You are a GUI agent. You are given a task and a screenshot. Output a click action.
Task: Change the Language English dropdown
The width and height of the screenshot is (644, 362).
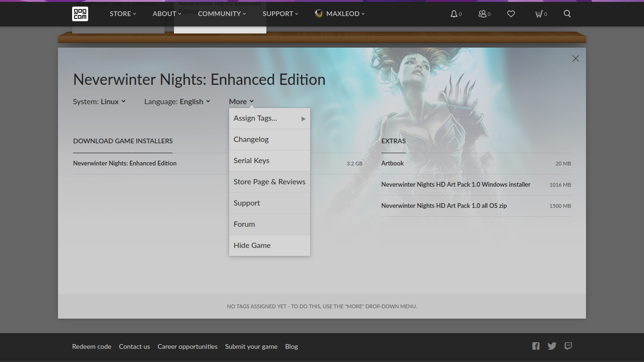pos(177,101)
